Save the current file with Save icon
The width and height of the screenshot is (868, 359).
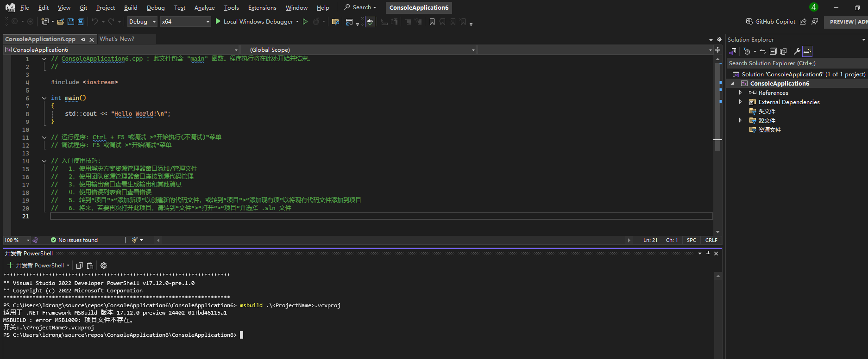(71, 21)
